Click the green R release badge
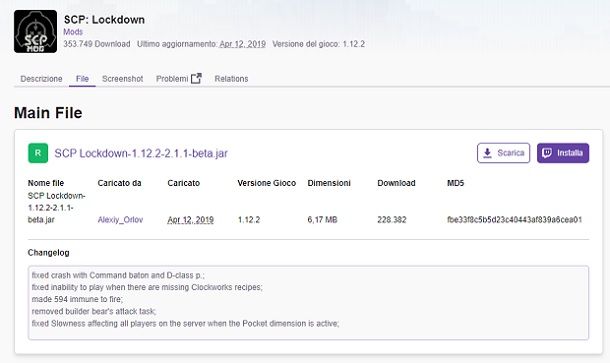Viewport: 610px width, 363px height. (x=38, y=153)
